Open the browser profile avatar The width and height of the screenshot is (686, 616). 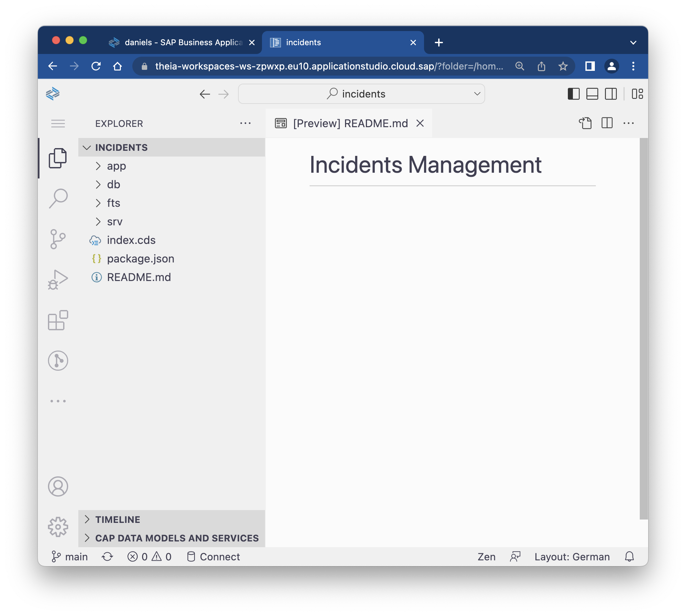[612, 66]
